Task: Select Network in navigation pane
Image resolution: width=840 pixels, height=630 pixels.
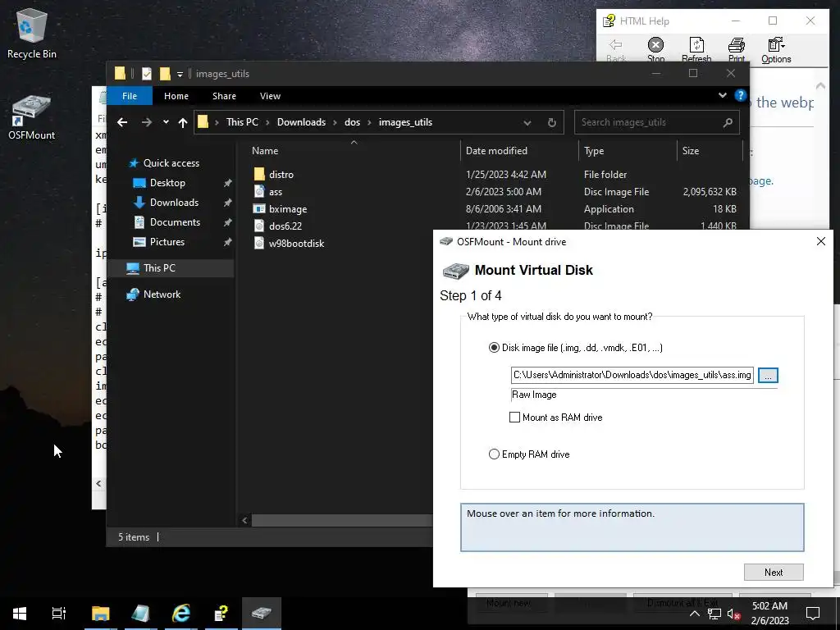Action: coord(162,294)
